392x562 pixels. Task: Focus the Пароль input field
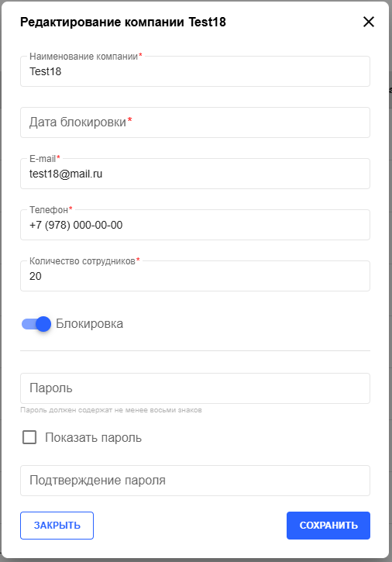click(195, 388)
